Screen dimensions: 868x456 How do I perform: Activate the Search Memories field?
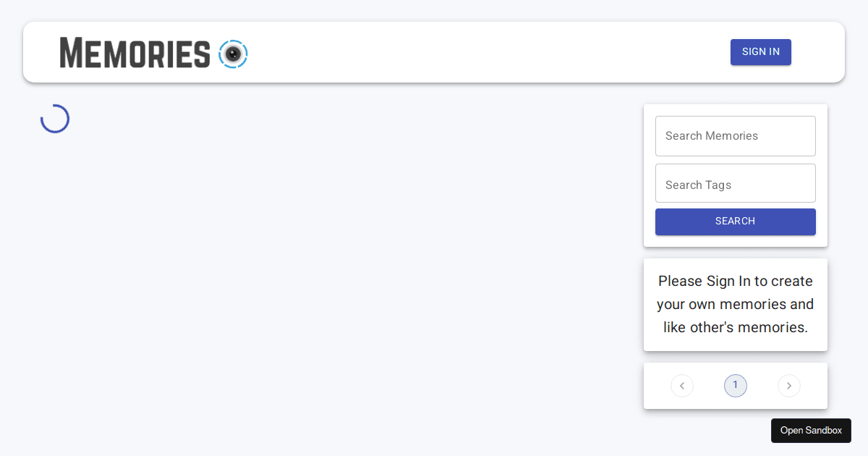(735, 136)
